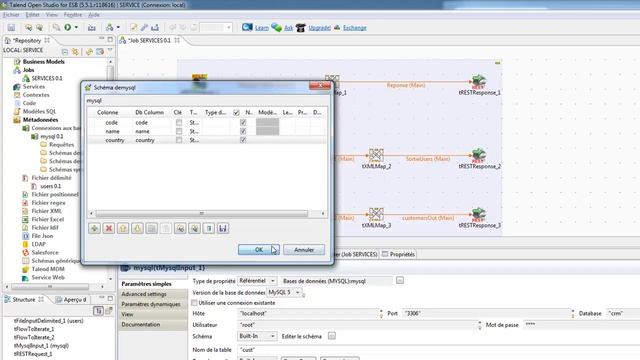Open Type de propriété Référentiel dropdown
This screenshot has width=640, height=360.
click(x=257, y=281)
